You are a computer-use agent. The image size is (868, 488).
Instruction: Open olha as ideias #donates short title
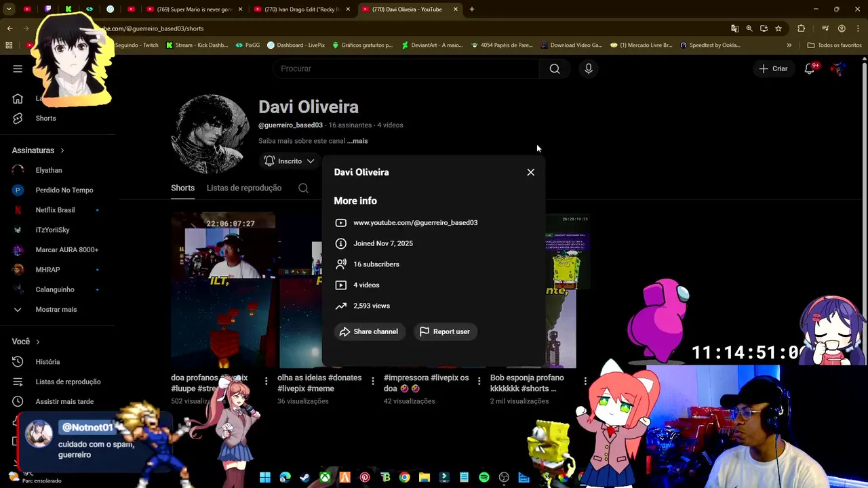(319, 383)
